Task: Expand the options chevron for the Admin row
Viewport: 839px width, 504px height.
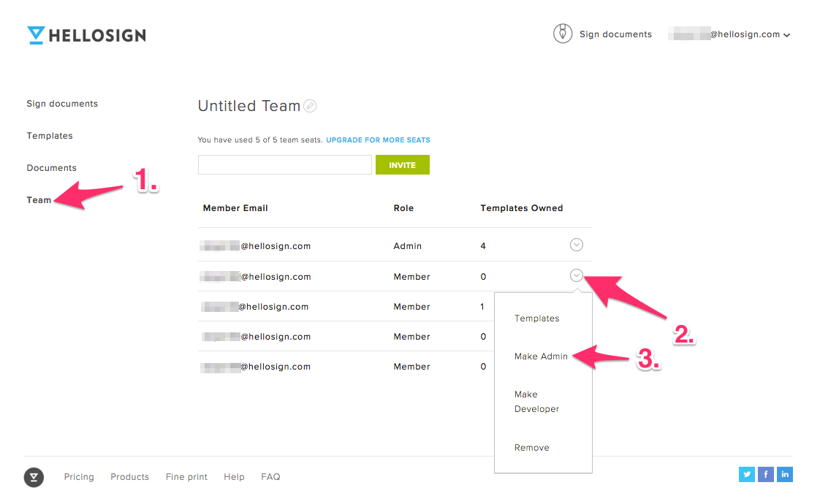Action: [577, 245]
